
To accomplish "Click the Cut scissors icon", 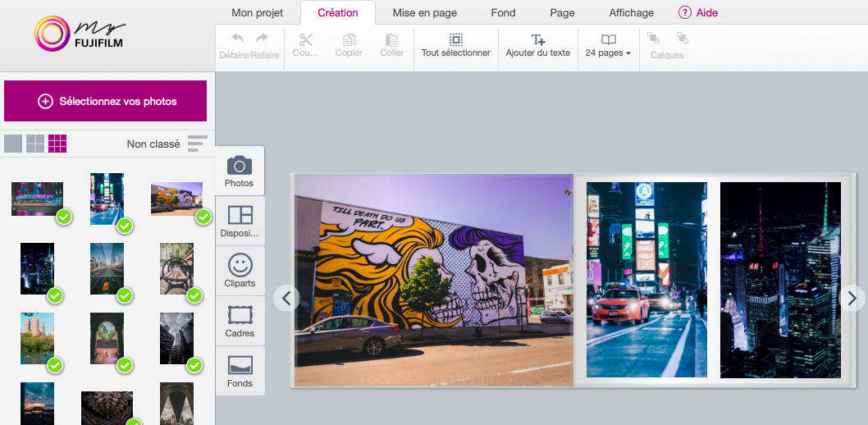I will (305, 40).
